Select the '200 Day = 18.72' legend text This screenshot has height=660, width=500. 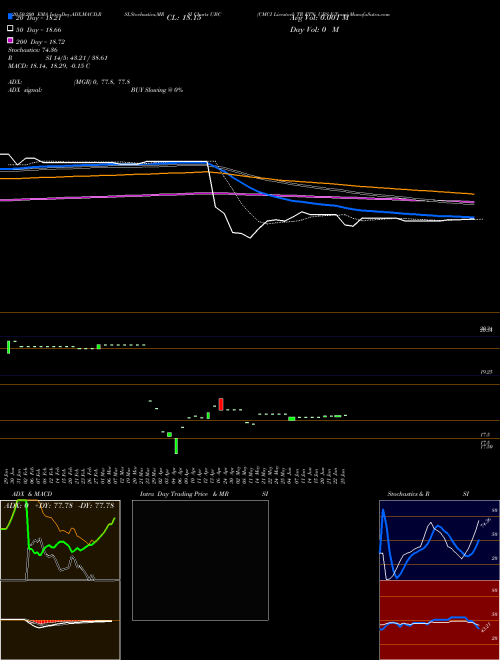tap(40, 42)
